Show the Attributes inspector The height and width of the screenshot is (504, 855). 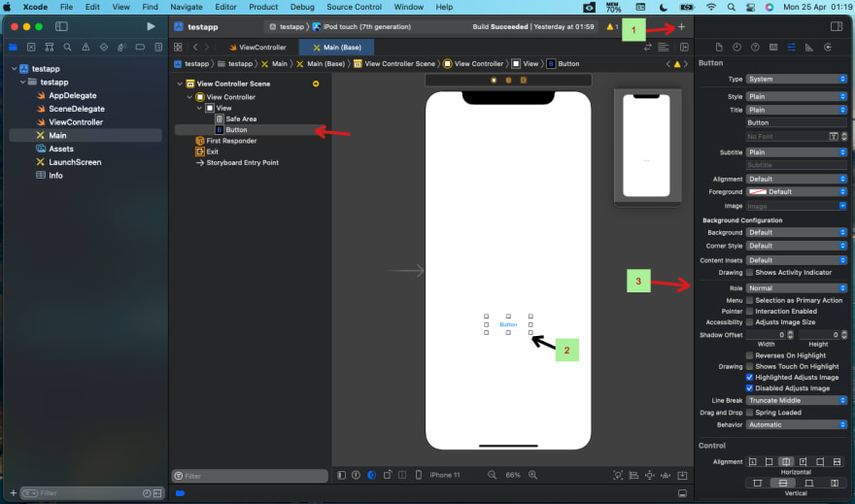[x=791, y=48]
